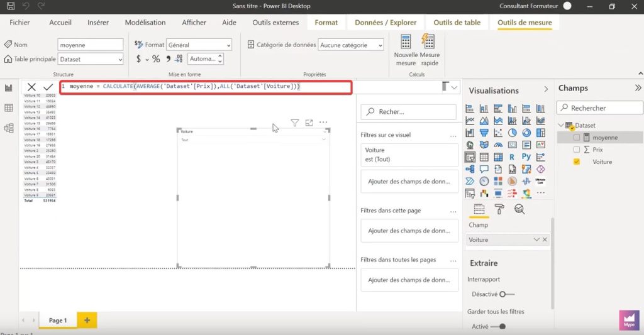644x335 pixels.
Task: Switch to the Données / Explorer tab
Action: coord(386,23)
